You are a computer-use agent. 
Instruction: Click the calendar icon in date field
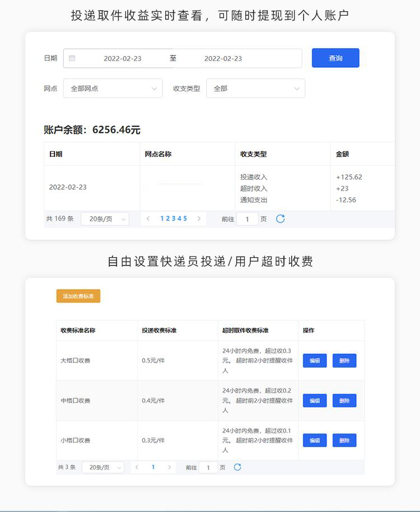tap(72, 58)
